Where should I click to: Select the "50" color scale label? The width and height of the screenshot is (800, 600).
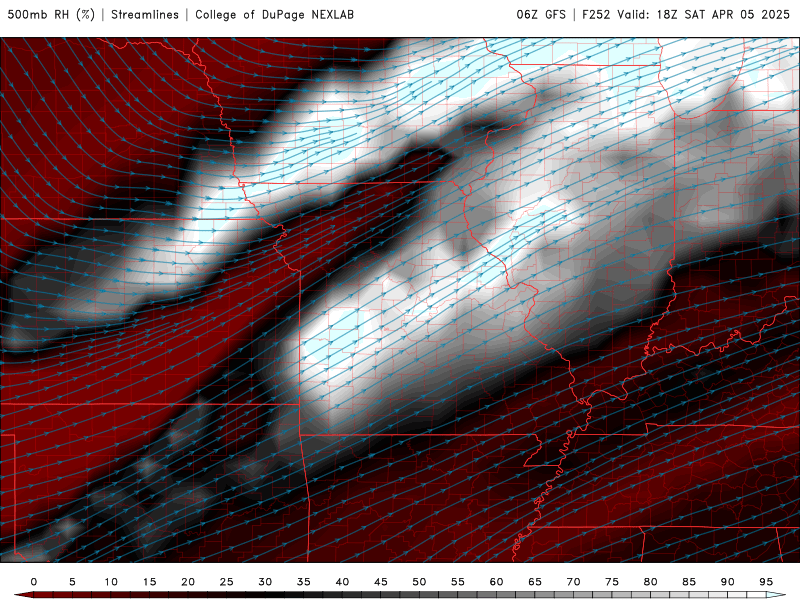point(419,582)
